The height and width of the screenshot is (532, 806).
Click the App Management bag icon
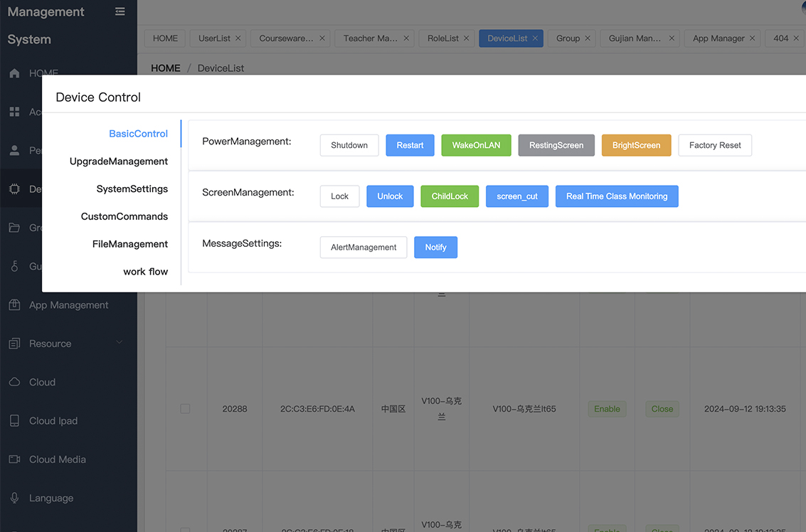14,305
